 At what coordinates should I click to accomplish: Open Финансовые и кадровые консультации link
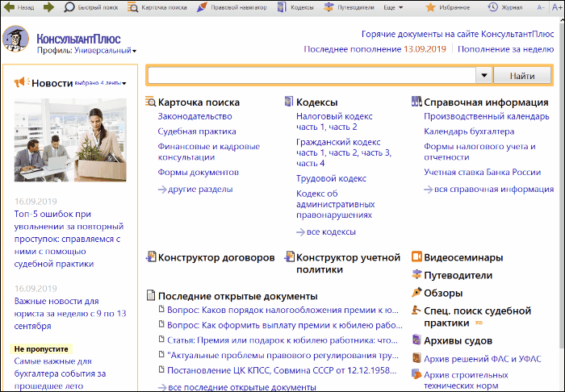click(x=208, y=152)
